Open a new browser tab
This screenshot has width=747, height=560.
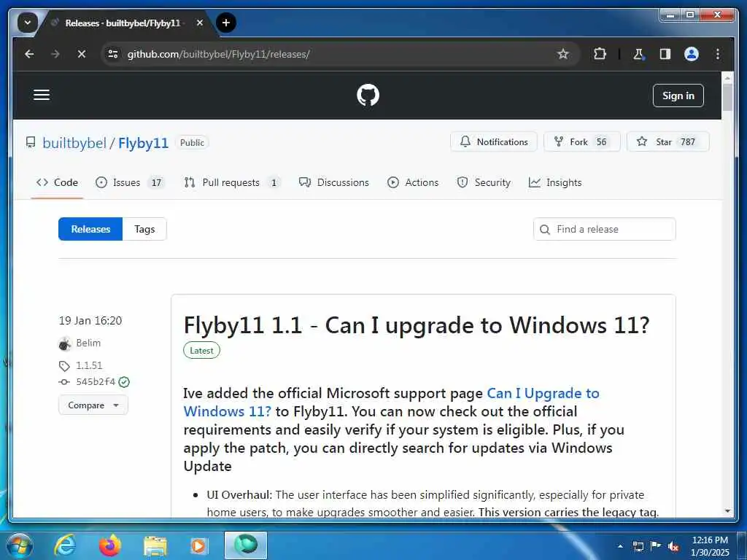click(226, 23)
